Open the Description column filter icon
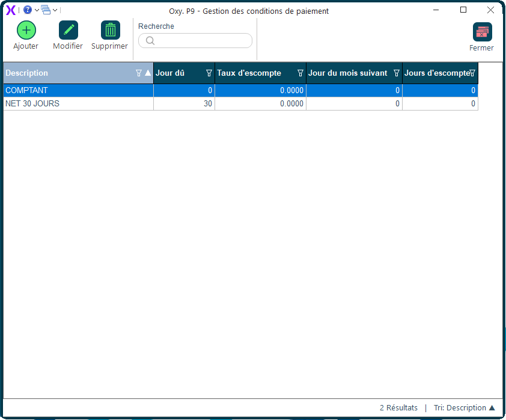506x420 pixels. (139, 73)
